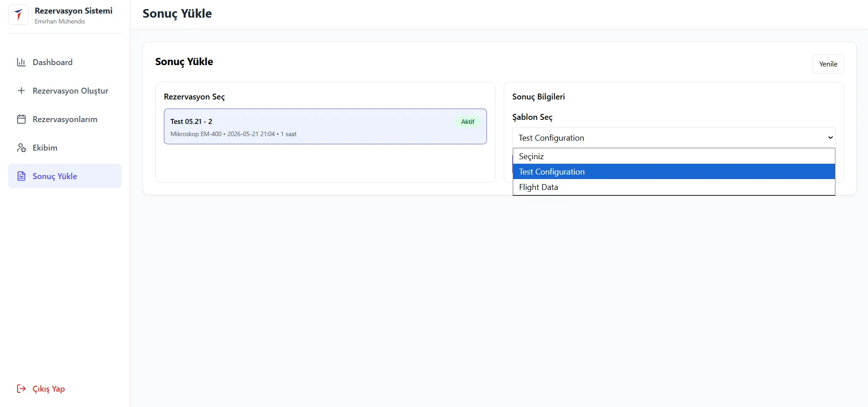The height and width of the screenshot is (407, 868).
Task: Click the Dashboard bar chart icon
Action: coord(21,62)
